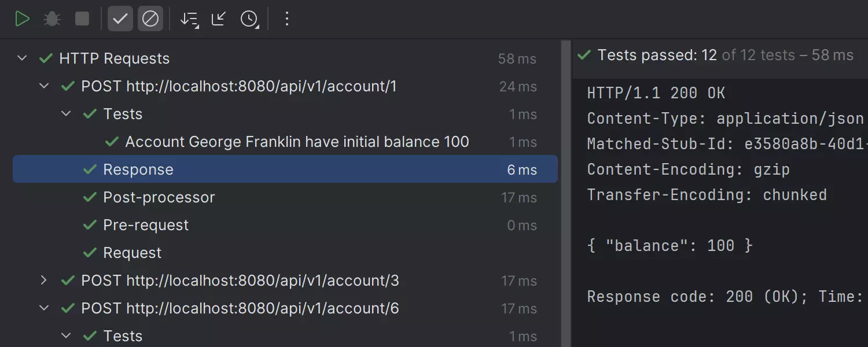Viewport: 868px width, 347px height.
Task: Select the George Franklin initial balance test
Action: coord(297,142)
